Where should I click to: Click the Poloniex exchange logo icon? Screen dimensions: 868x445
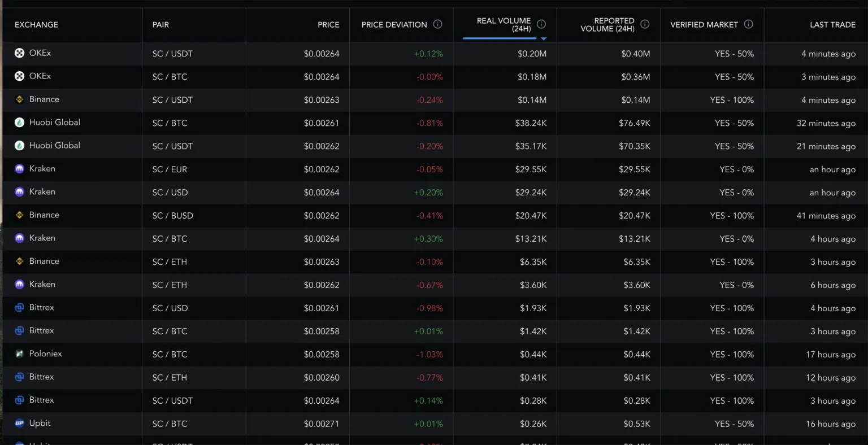coord(19,354)
